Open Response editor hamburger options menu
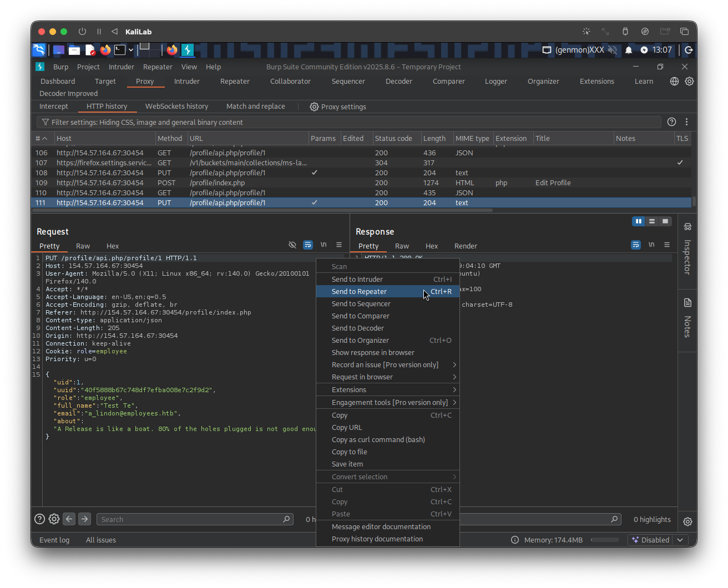The width and height of the screenshot is (728, 588). [667, 245]
